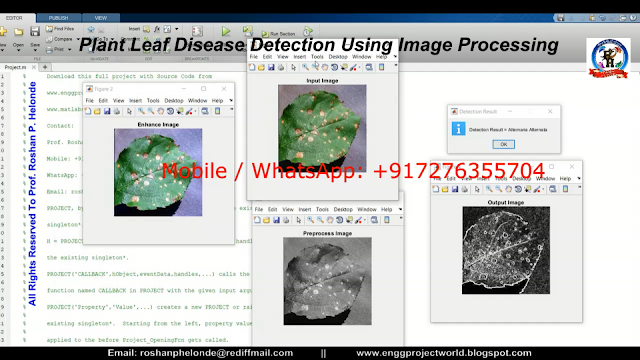This screenshot has height=360, width=640.
Task: Click the Insert Colorbar icon in Input Image toolbar
Action: 382,67
